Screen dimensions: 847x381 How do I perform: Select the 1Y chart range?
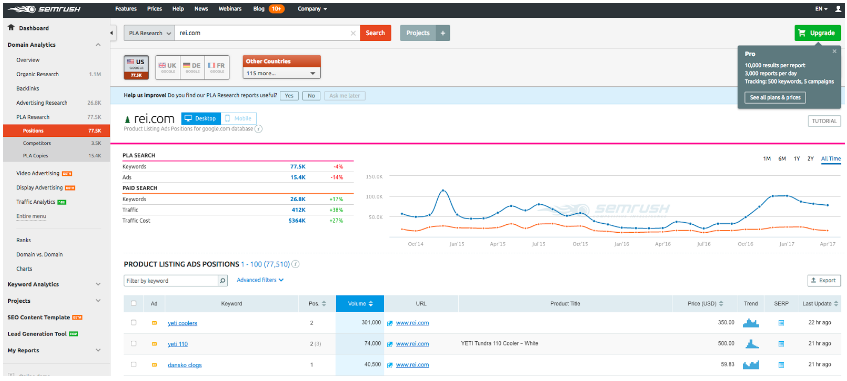click(x=796, y=159)
